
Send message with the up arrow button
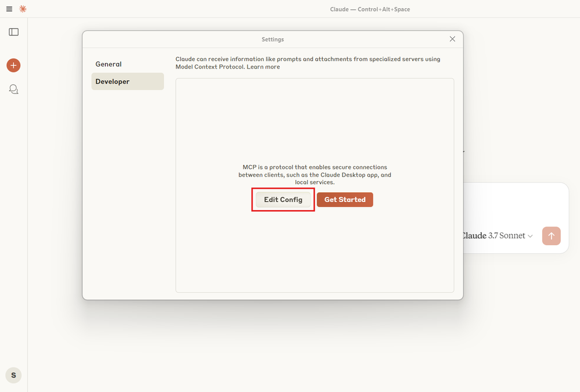551,236
